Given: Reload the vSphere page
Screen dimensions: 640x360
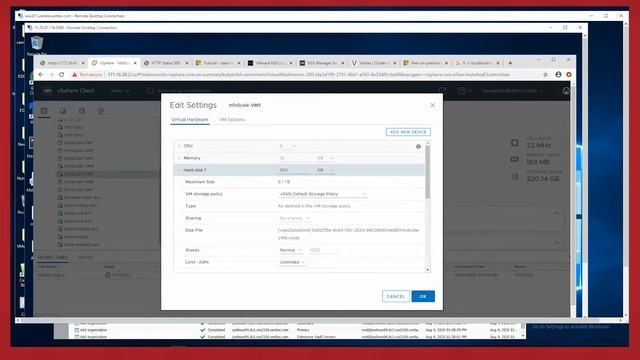Looking at the screenshot, I should tap(62, 75).
